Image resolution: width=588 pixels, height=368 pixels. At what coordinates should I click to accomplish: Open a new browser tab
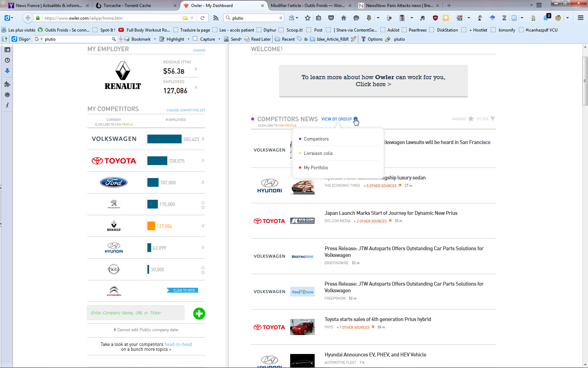click(x=449, y=5)
